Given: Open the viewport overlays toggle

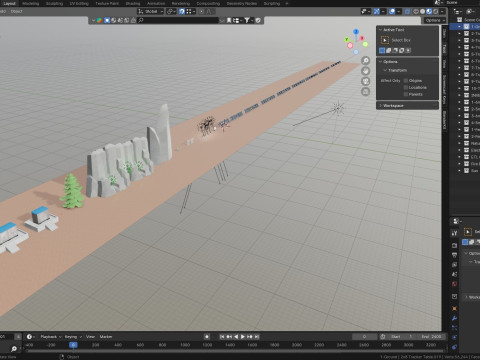Looking at the screenshot, I should pyautogui.click(x=392, y=11).
